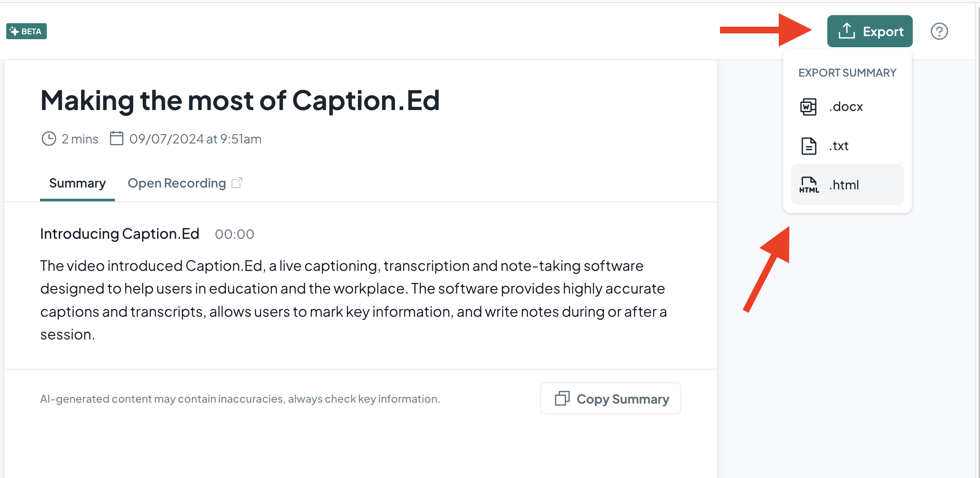
Task: Click the copy icon in Copy Summary
Action: (x=562, y=398)
